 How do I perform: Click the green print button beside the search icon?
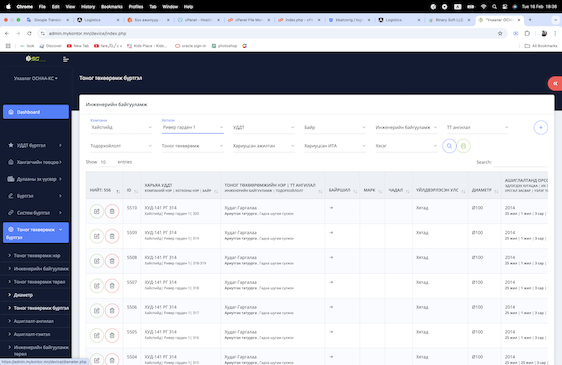[463, 146]
